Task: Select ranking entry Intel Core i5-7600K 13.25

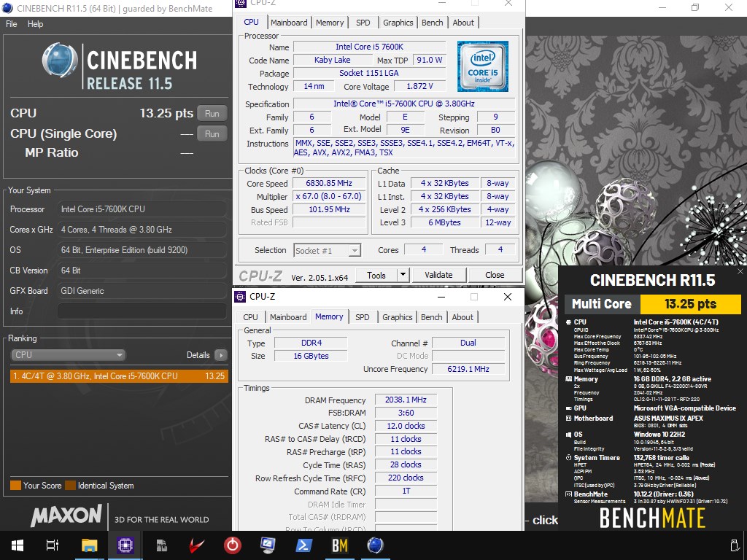Action: coord(119,376)
